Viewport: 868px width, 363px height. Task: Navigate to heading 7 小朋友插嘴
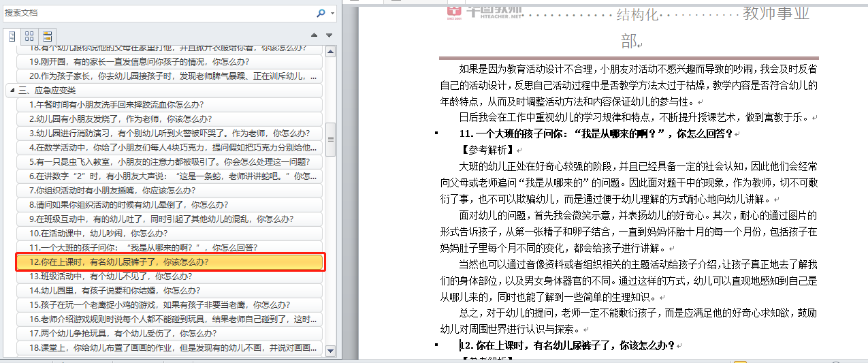[169, 191]
